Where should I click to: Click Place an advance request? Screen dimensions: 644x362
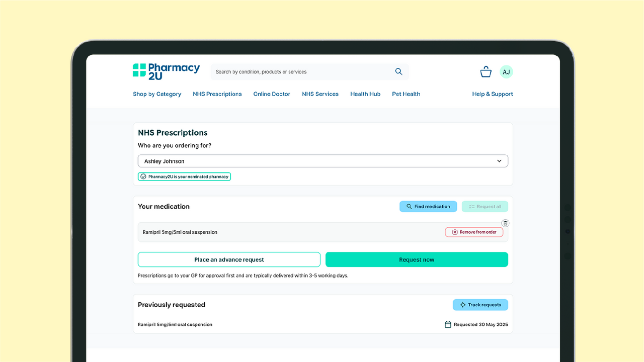[x=229, y=260]
